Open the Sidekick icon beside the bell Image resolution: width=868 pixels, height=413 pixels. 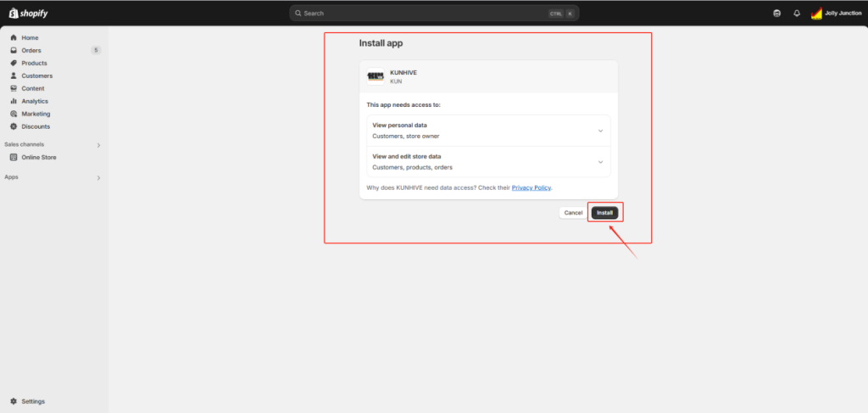point(776,14)
